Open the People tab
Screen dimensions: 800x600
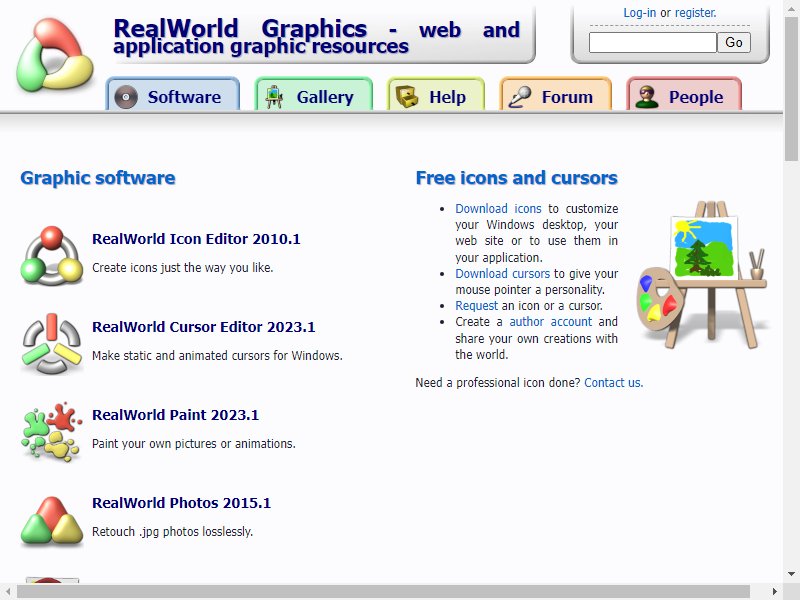coord(684,94)
